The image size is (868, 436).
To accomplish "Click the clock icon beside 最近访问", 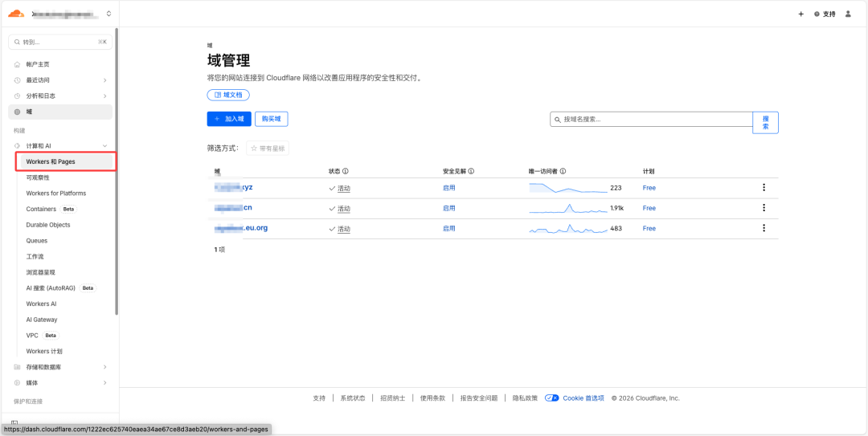I will coord(17,80).
